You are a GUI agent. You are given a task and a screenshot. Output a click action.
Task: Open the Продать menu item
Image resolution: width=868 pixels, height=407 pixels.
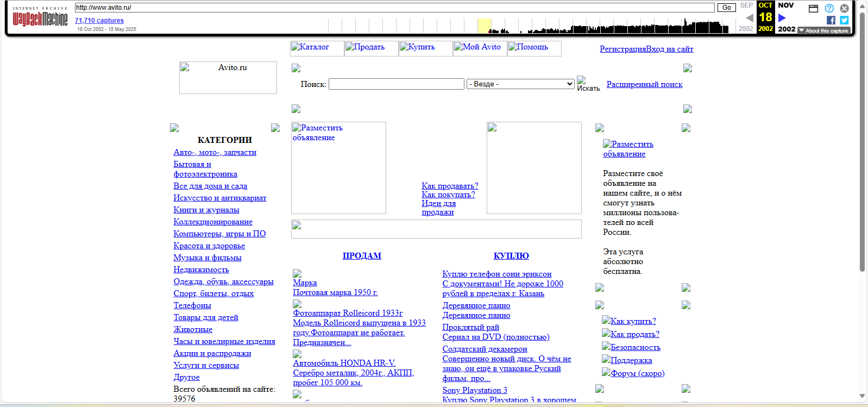372,48
